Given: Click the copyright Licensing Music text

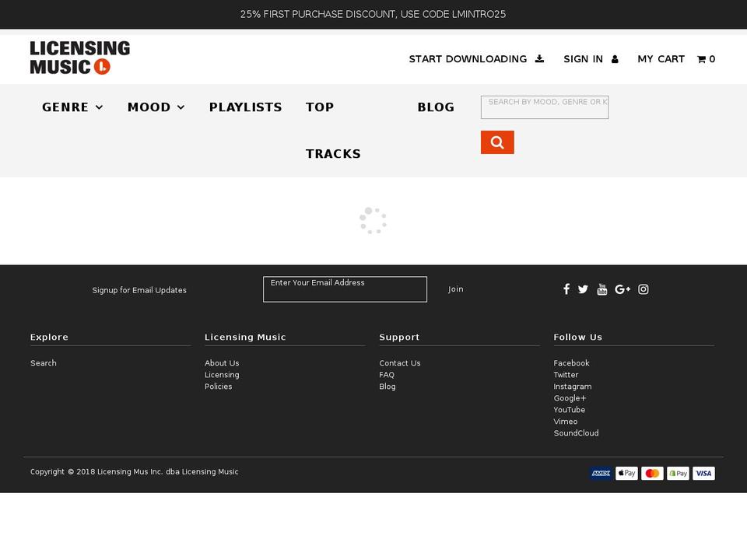Looking at the screenshot, I should pos(135,471).
